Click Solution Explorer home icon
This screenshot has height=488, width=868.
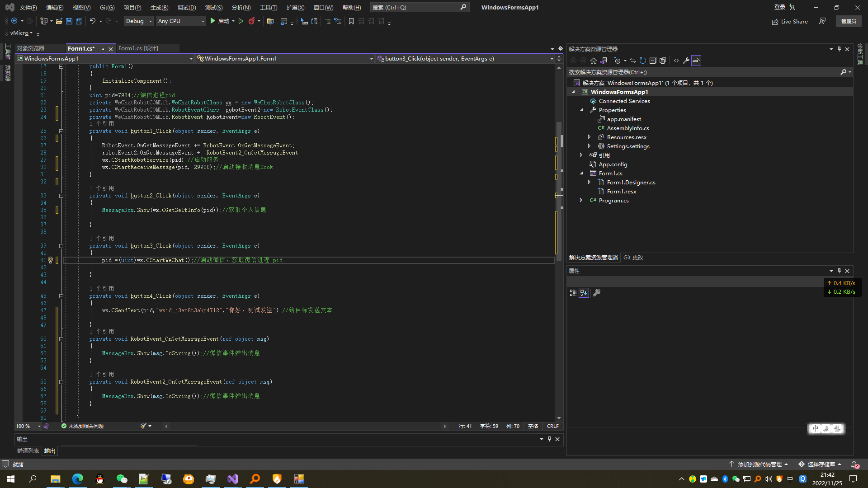click(594, 61)
